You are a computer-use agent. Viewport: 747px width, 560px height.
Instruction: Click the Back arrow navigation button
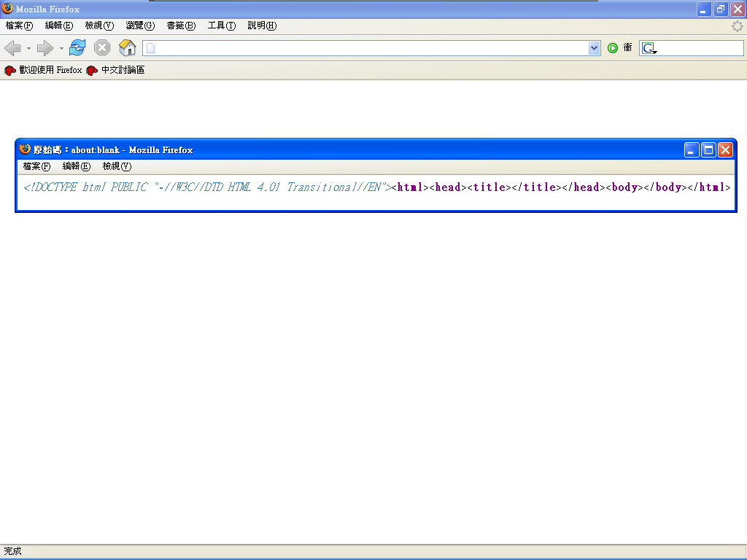pyautogui.click(x=12, y=48)
